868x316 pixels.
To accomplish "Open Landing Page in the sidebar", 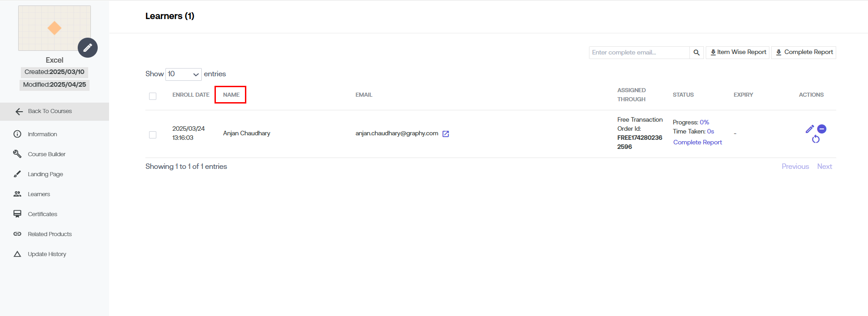I will pos(45,174).
